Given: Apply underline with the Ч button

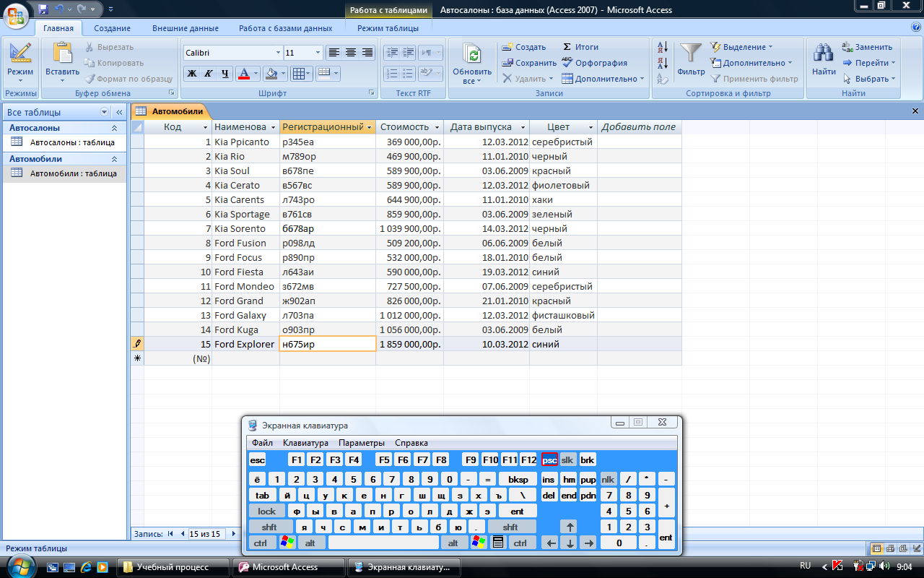Looking at the screenshot, I should click(x=225, y=73).
